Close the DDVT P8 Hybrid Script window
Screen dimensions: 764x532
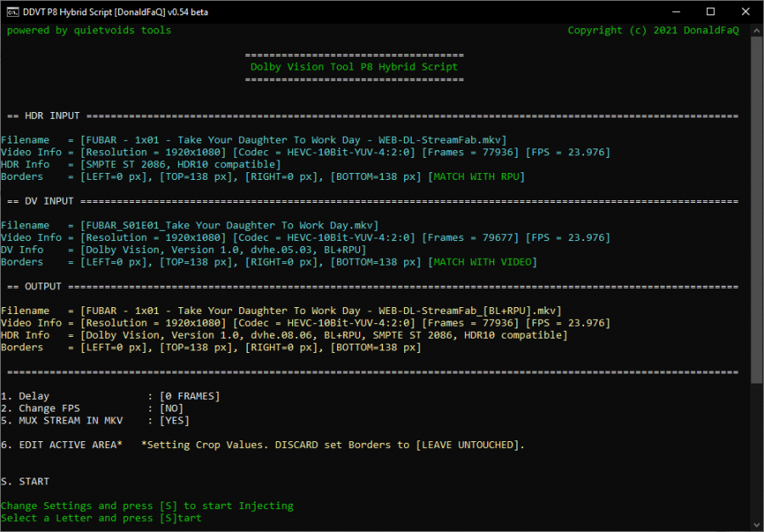[x=746, y=11]
